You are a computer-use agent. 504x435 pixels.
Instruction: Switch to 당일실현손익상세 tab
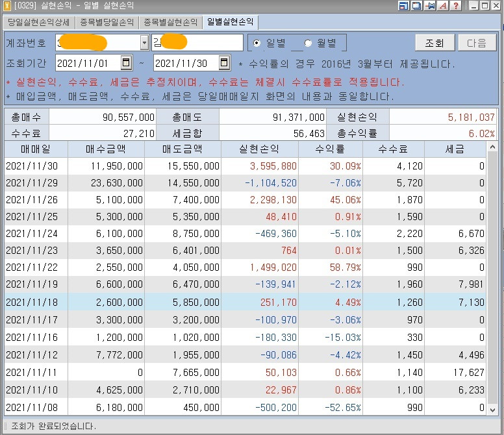tap(38, 22)
